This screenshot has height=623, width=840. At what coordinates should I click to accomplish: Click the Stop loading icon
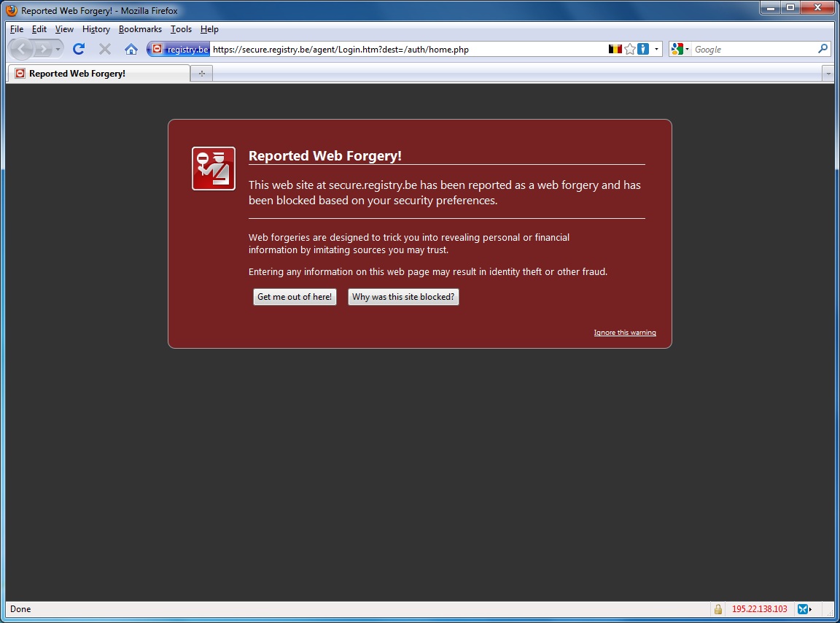[x=105, y=49]
